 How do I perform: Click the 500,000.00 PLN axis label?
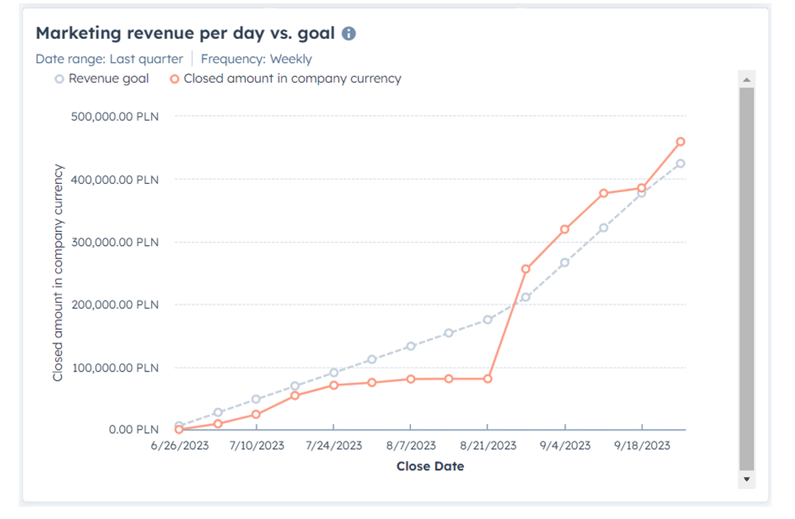(115, 117)
